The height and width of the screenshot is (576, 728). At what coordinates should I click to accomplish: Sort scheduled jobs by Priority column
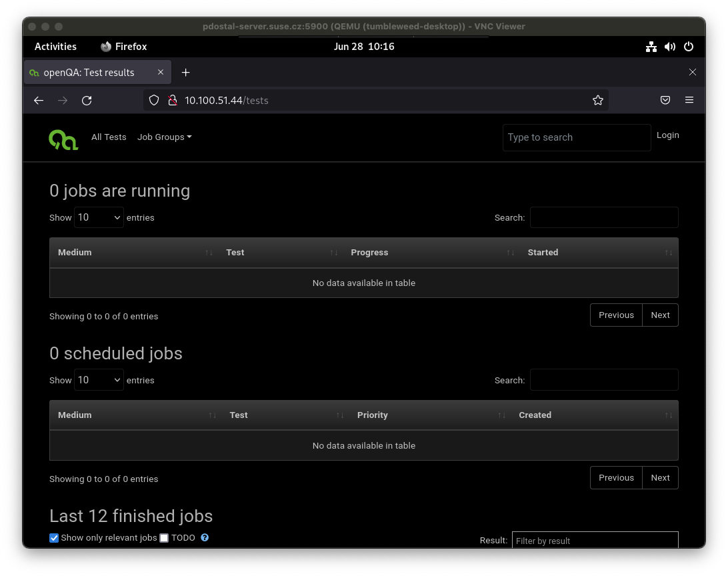pos(431,415)
